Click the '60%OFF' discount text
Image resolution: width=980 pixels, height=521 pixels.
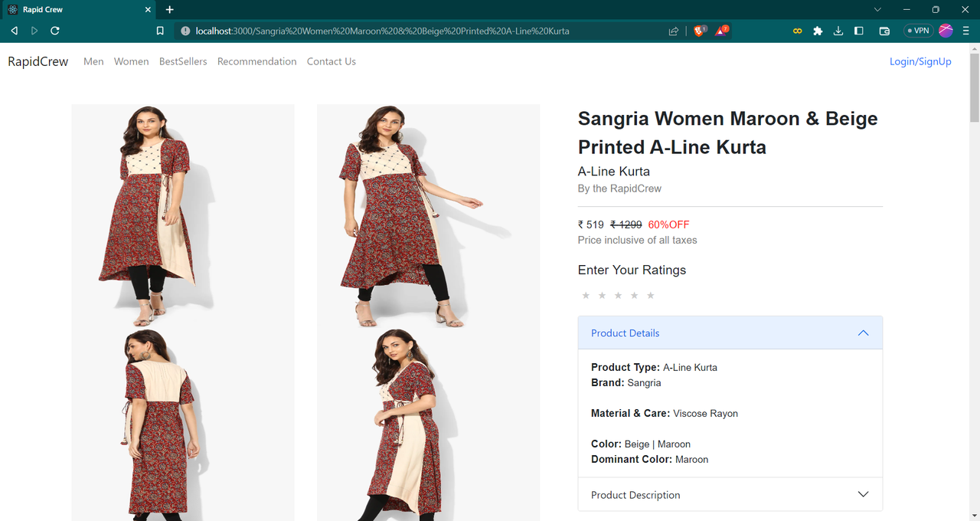pos(668,224)
